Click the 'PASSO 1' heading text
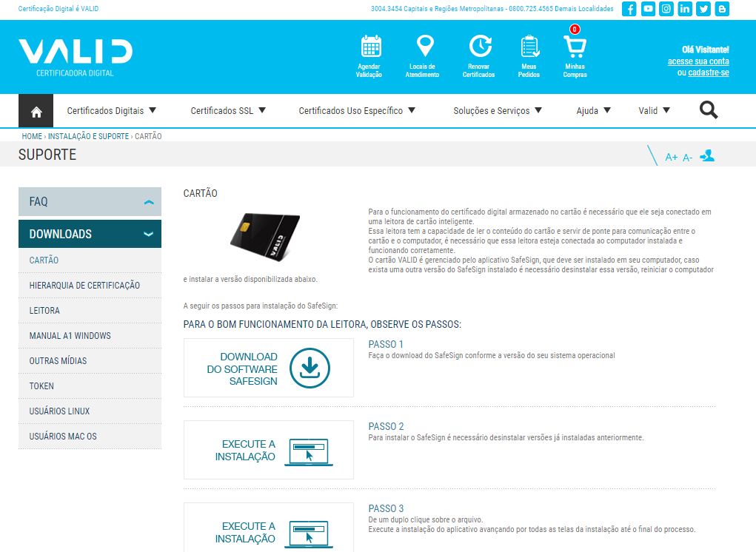The height and width of the screenshot is (552, 756). coord(386,344)
